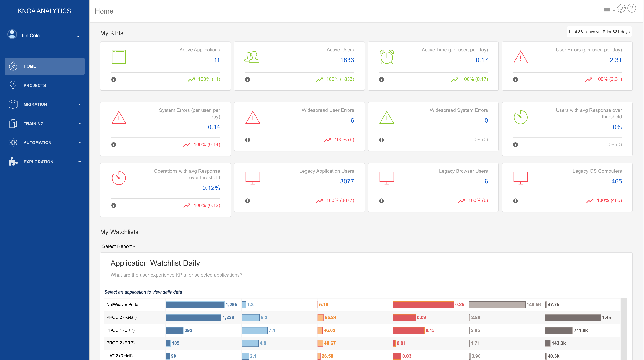
Task: Click the Exploration puzzle icon
Action: pos(13,162)
